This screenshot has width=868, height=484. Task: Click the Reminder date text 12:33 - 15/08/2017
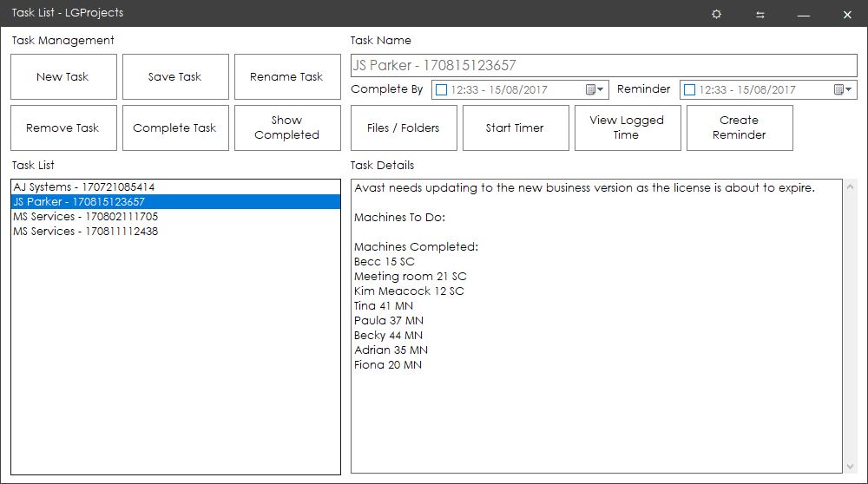747,89
